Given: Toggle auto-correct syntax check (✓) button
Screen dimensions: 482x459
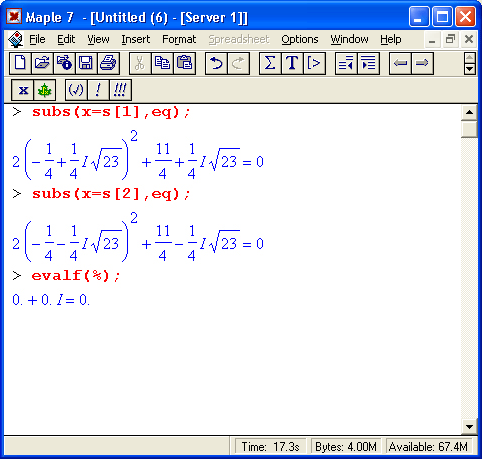Looking at the screenshot, I should (76, 90).
